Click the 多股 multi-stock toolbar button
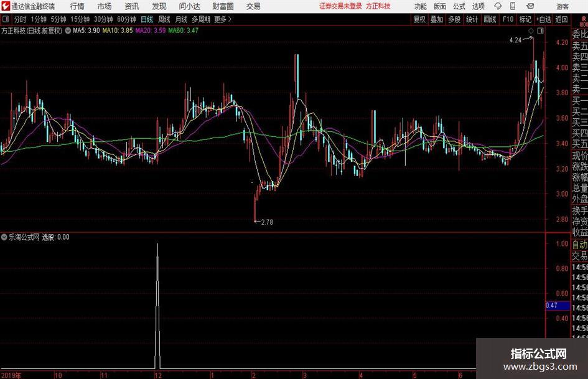This screenshot has height=379, width=588. pyautogui.click(x=454, y=19)
